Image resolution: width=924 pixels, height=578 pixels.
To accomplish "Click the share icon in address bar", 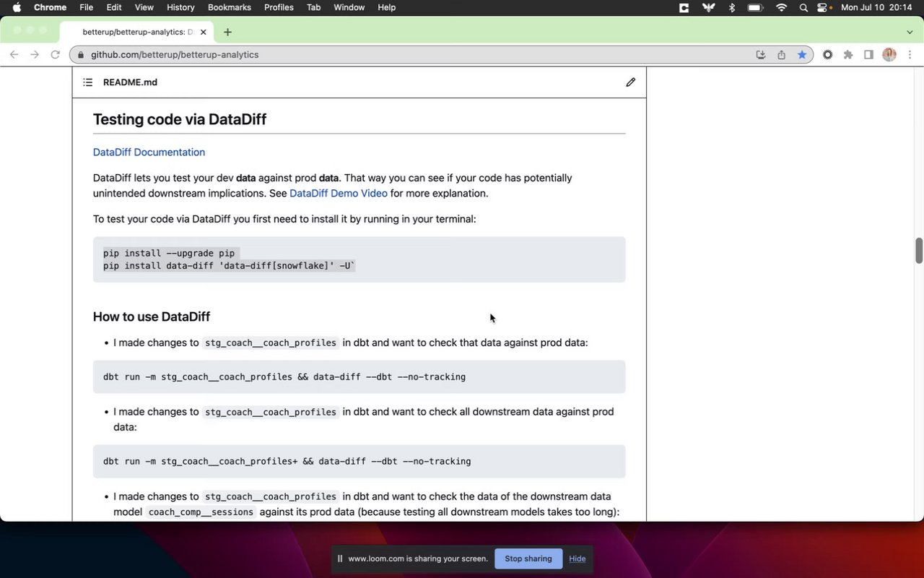I will pyautogui.click(x=781, y=55).
